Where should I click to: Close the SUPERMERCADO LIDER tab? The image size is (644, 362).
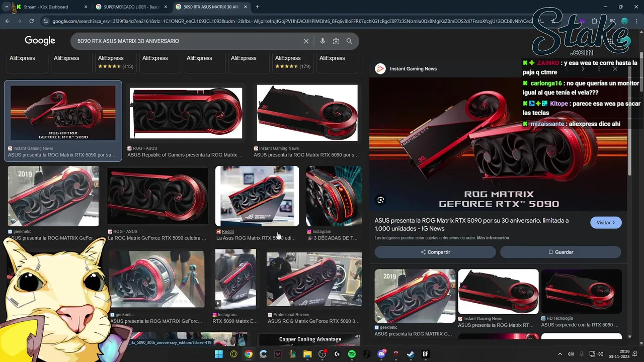(x=166, y=7)
